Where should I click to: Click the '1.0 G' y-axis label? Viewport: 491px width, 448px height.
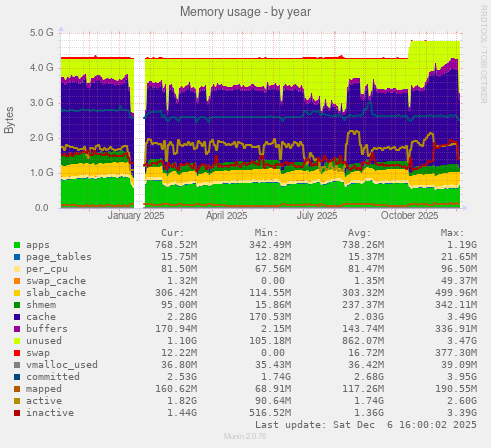click(41, 173)
